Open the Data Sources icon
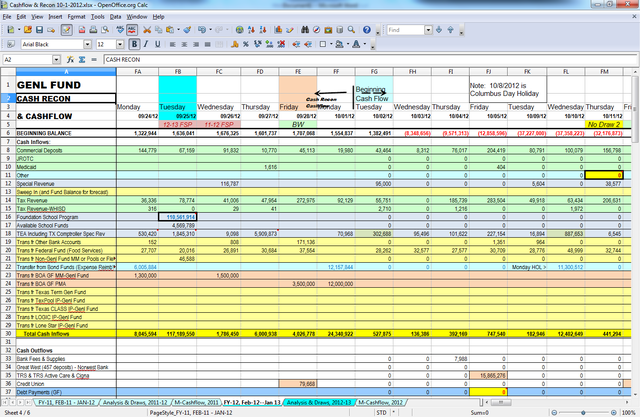 point(340,30)
